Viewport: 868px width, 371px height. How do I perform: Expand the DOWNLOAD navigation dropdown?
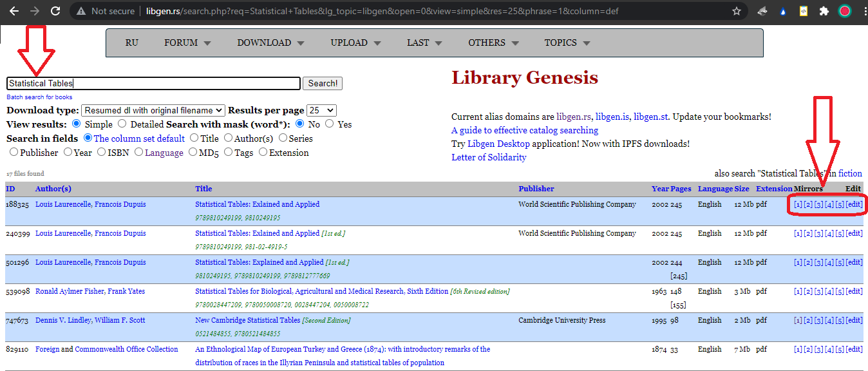(270, 43)
